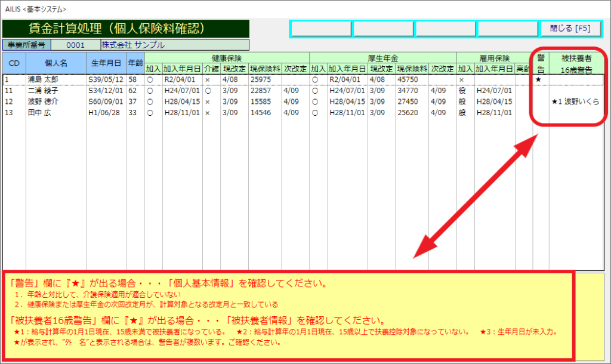Image resolution: width=611 pixels, height=364 pixels.
Task: Click the 被扶養者16歳警告 column header
Action: click(x=576, y=63)
